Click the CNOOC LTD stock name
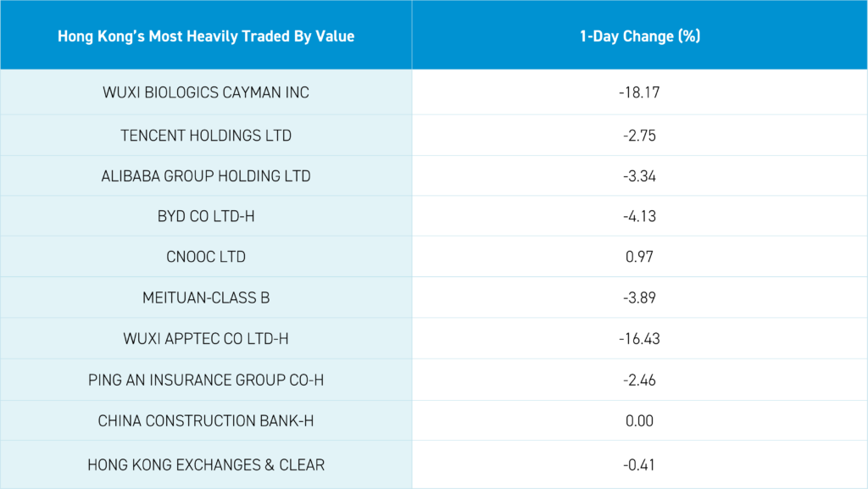 [206, 258]
